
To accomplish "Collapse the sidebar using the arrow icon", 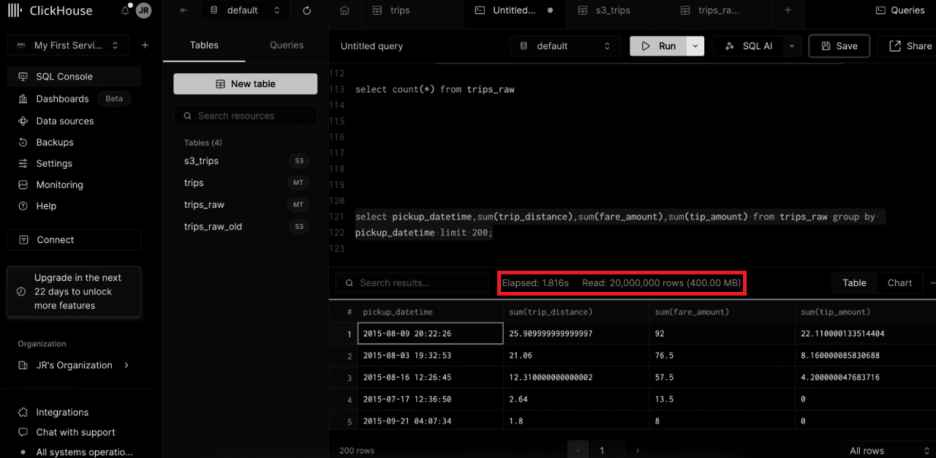I will (184, 10).
